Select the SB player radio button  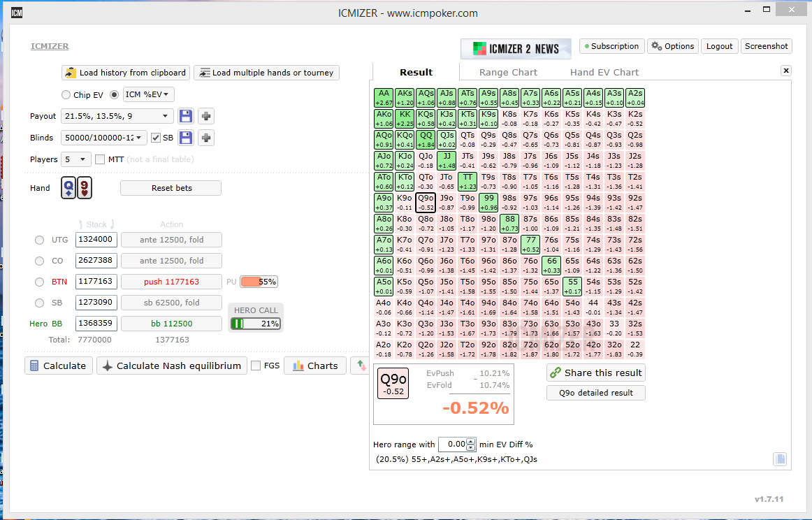tap(39, 303)
